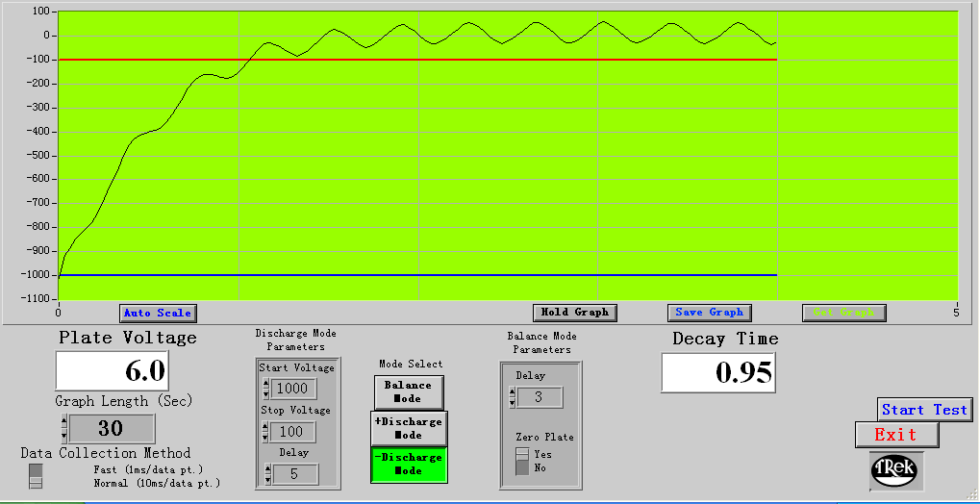Image resolution: width=980 pixels, height=504 pixels.
Task: Click the Graph Length field showing 30
Action: (x=112, y=428)
